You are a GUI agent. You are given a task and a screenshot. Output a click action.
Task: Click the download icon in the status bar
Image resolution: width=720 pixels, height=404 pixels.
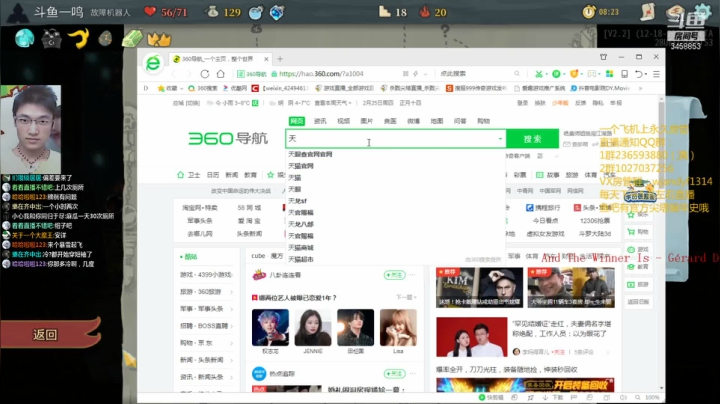click(546, 398)
